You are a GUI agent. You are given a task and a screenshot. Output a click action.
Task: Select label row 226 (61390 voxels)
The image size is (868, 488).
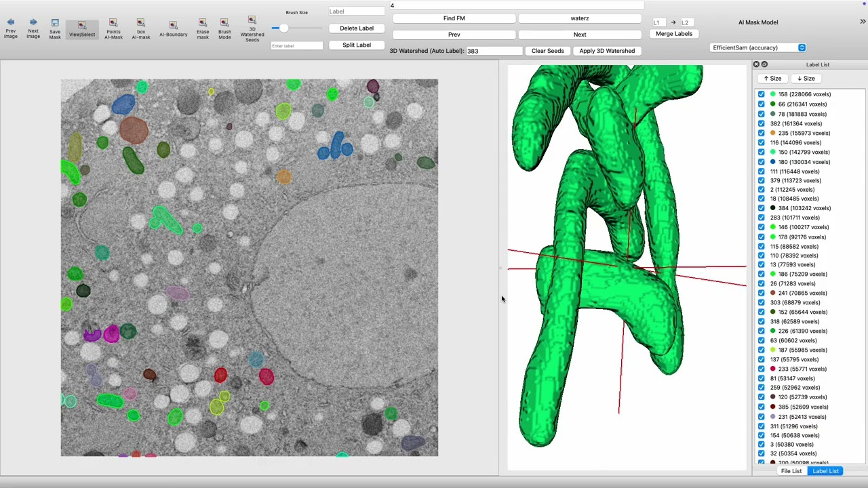810,331
